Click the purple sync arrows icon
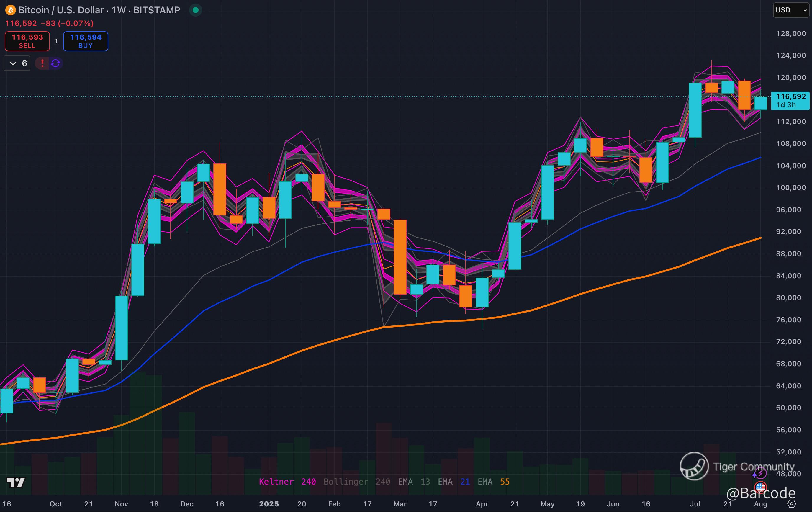 point(56,63)
